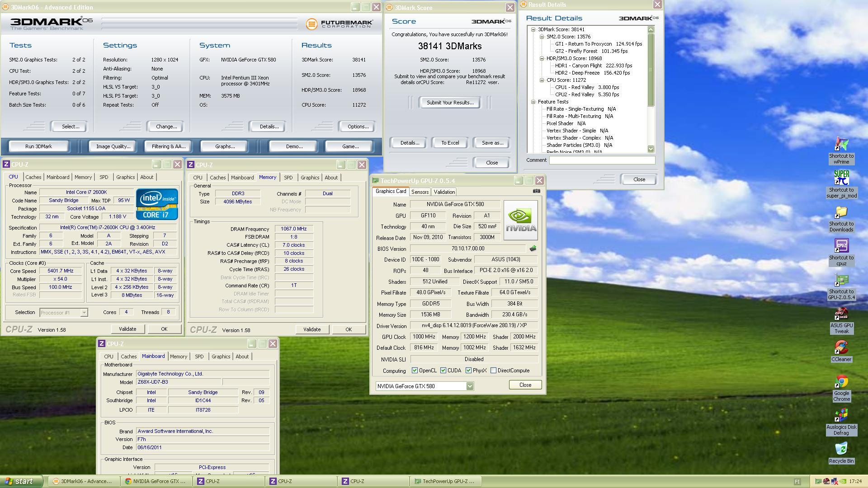Collapse the CPU Score tree node

(542, 80)
